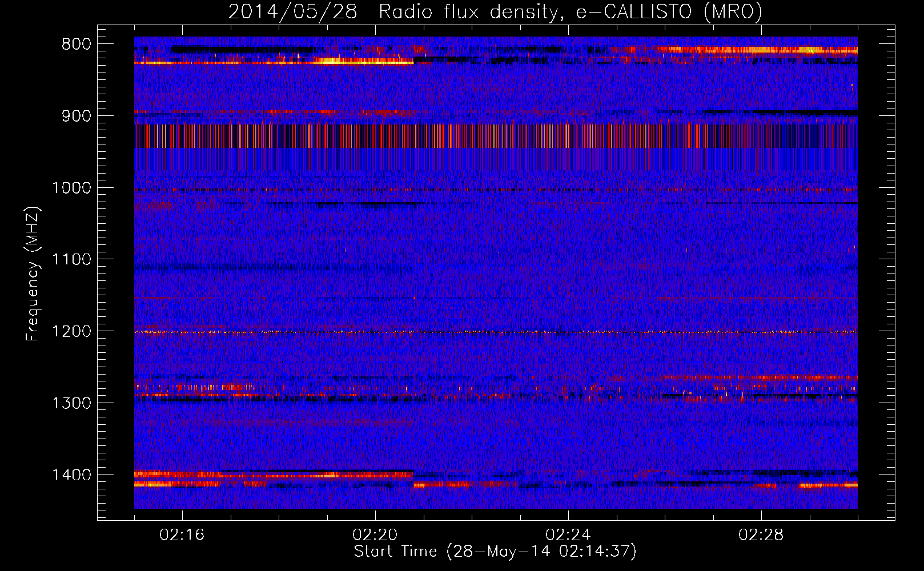Click the '1300' frequency axis label

tap(71, 403)
